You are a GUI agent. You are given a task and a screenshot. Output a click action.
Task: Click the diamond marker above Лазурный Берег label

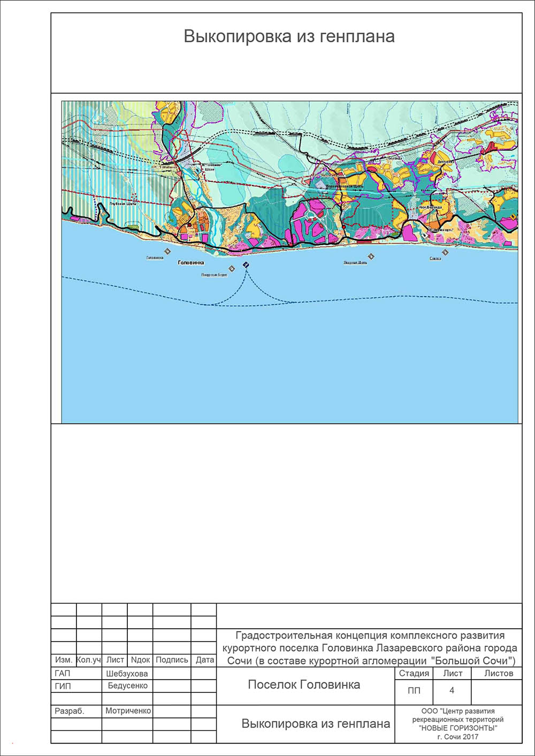pos(231,268)
